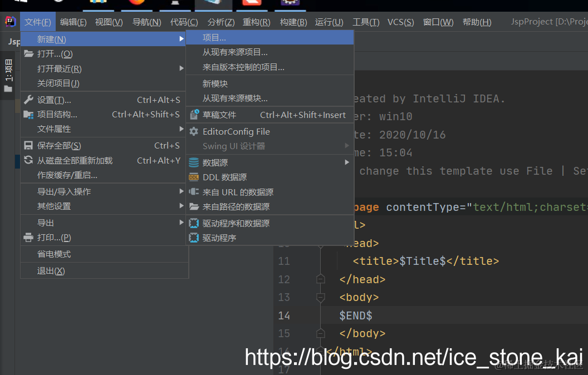588x375 pixels.
Task: Collapse the <body> fold marker in gutter
Action: coord(321,297)
